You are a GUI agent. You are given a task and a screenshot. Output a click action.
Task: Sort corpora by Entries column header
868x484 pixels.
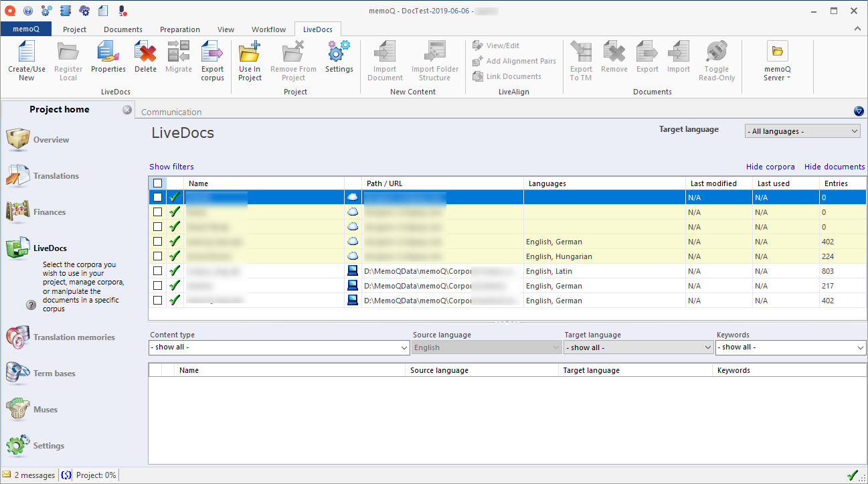tap(836, 183)
